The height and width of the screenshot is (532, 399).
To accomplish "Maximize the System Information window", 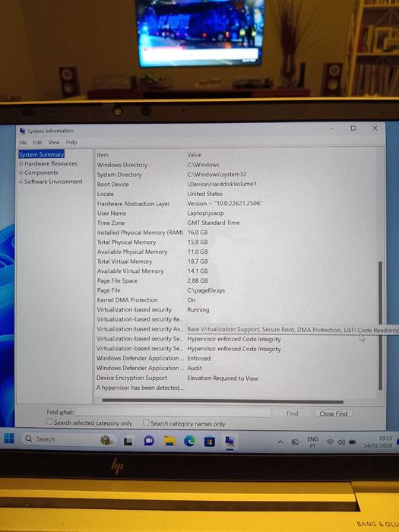I will [x=353, y=128].
